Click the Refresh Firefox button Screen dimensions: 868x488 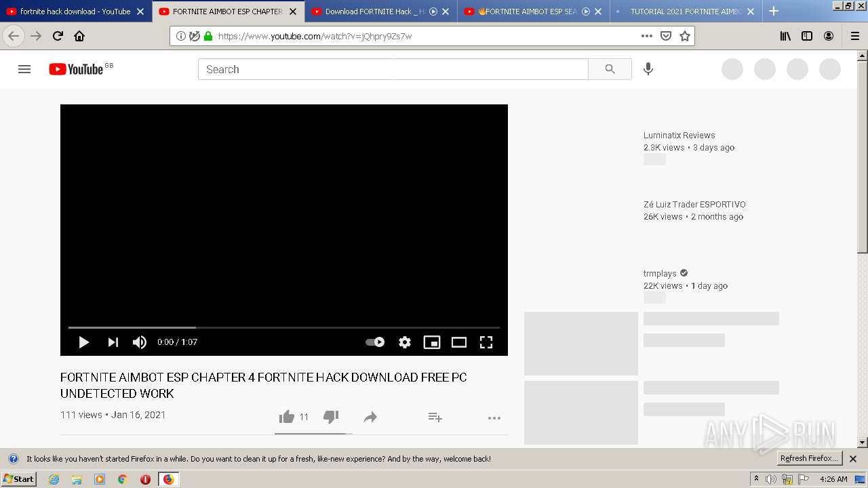(x=809, y=459)
